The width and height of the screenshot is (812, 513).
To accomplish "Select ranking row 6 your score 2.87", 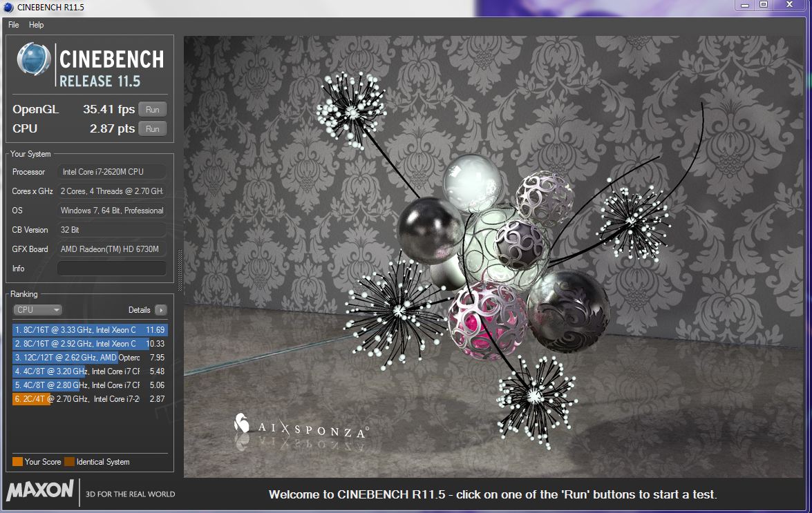I will point(90,399).
